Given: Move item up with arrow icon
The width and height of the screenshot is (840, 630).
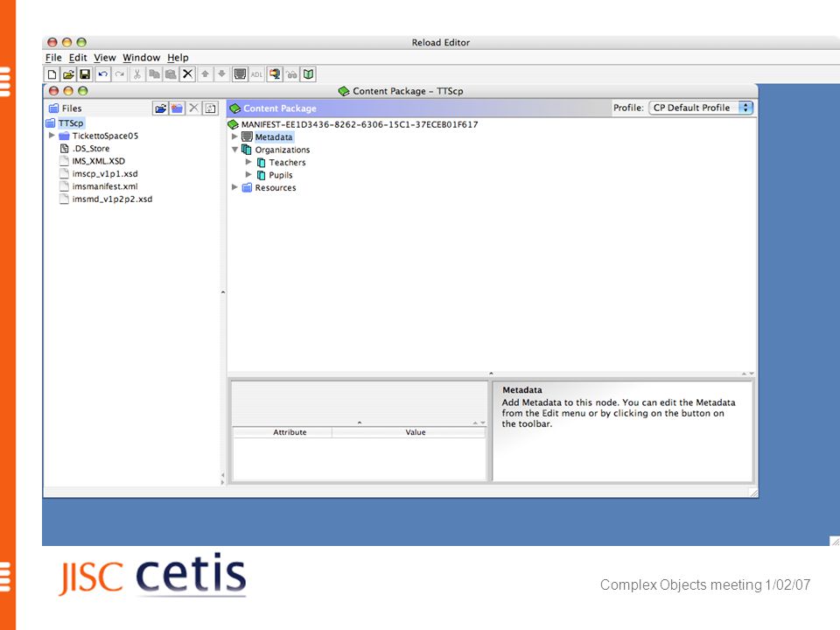Looking at the screenshot, I should pos(205,74).
